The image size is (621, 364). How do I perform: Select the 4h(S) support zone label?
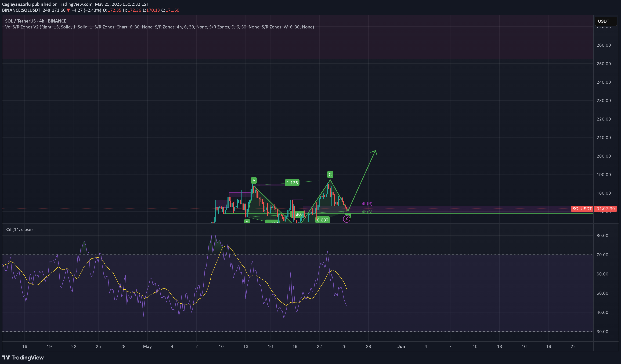367,212
